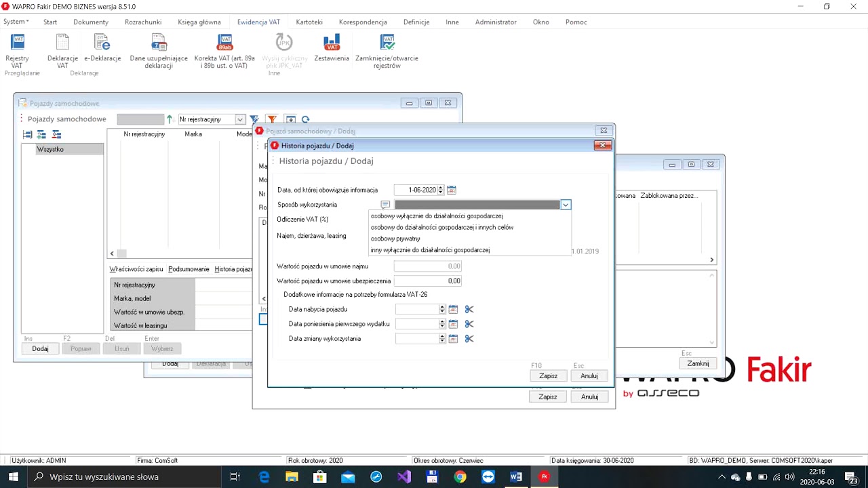Click Zapisz in Historia pojazdu dialog
Screen dimensions: 868x488
pyautogui.click(x=548, y=375)
